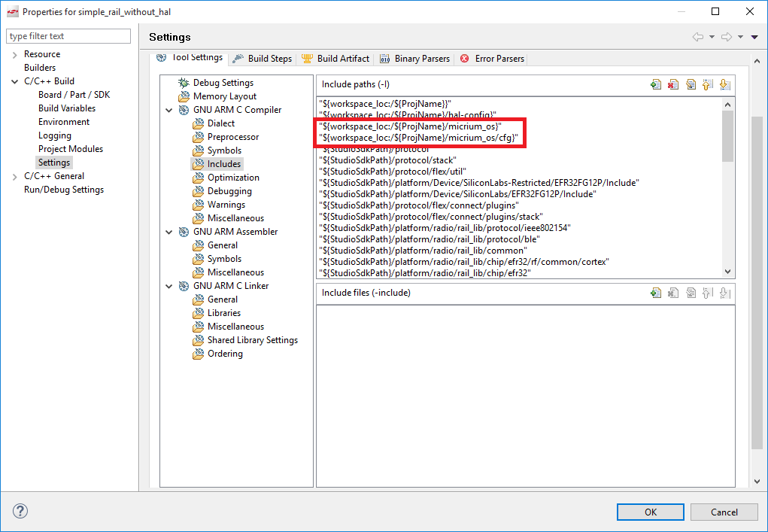Screen dimensions: 768x532
Task: Select Board / Part / SDK item
Action: 74,95
